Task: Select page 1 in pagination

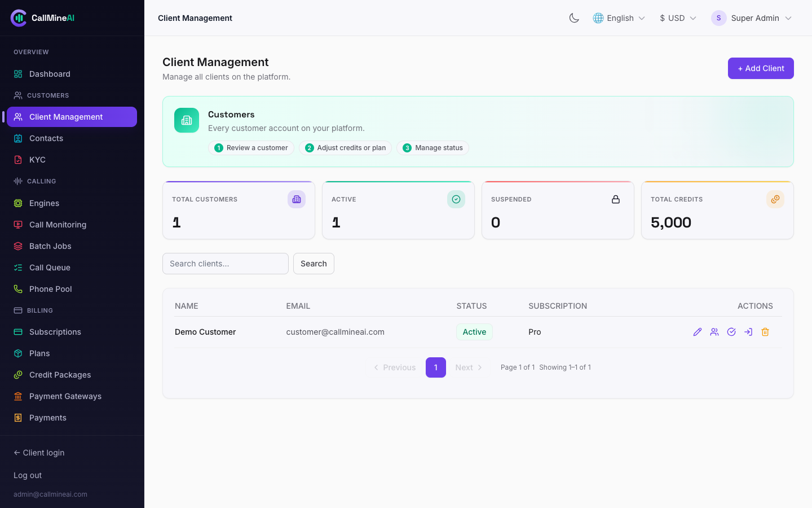Action: [436, 367]
